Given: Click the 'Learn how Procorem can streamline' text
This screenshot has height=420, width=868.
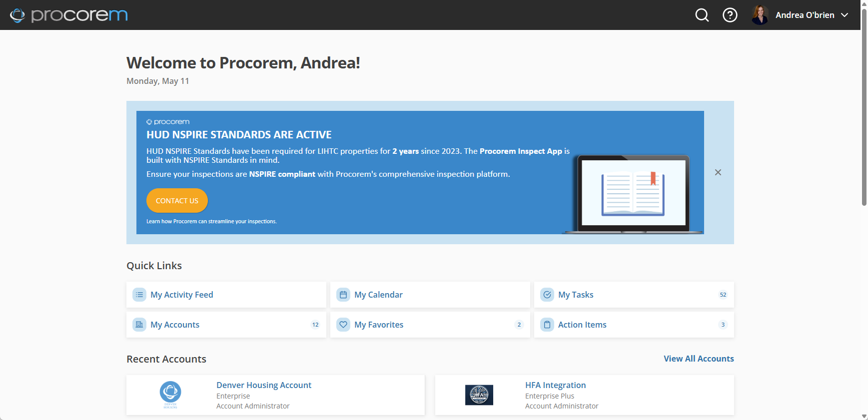Looking at the screenshot, I should point(211,221).
